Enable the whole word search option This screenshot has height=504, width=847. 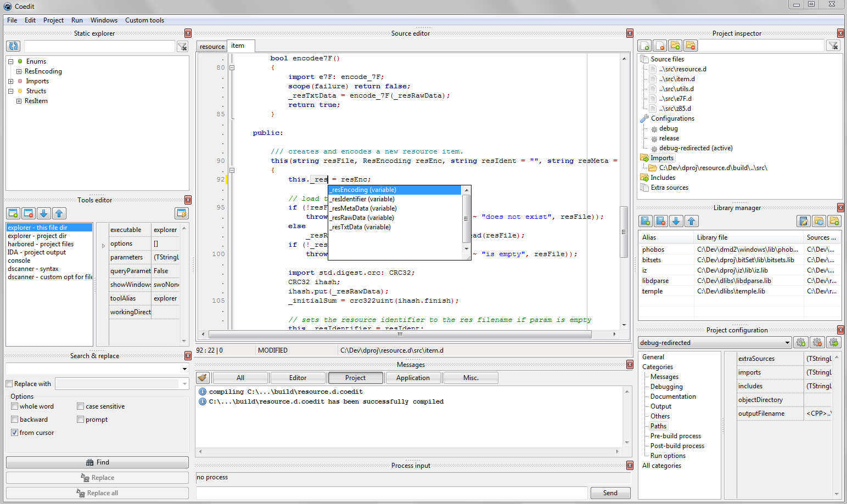click(14, 406)
